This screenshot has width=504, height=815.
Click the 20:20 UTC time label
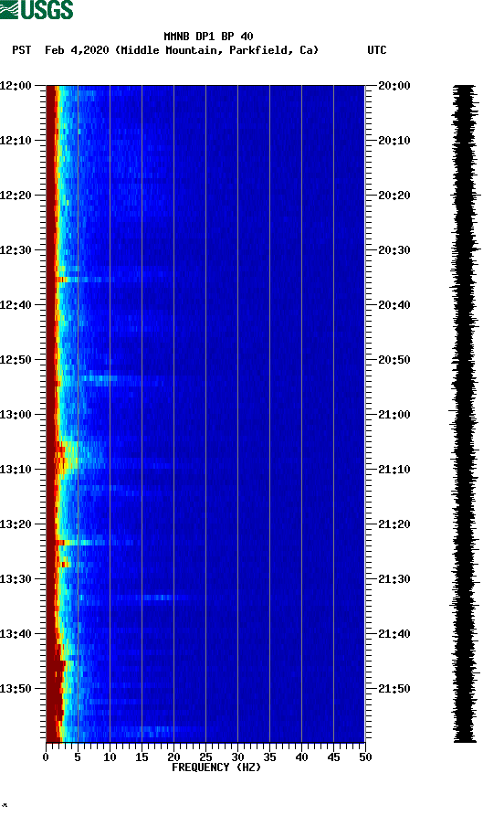pos(394,196)
